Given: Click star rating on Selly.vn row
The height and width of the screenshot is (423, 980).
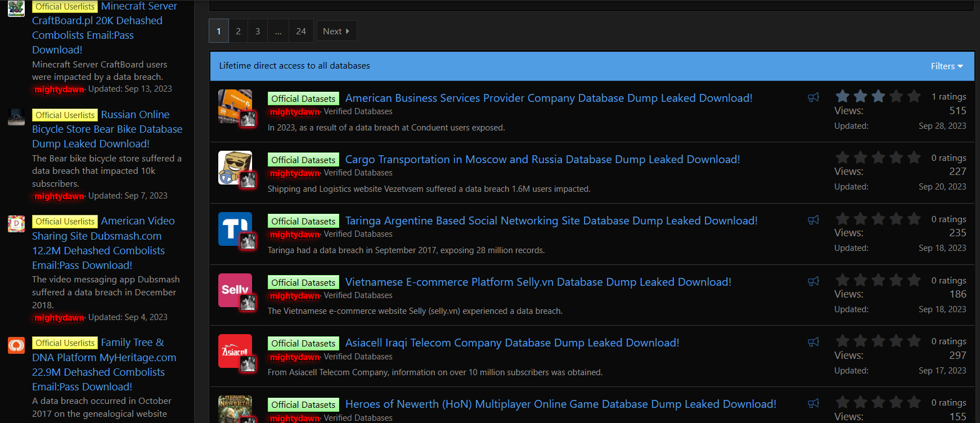Looking at the screenshot, I should (878, 280).
